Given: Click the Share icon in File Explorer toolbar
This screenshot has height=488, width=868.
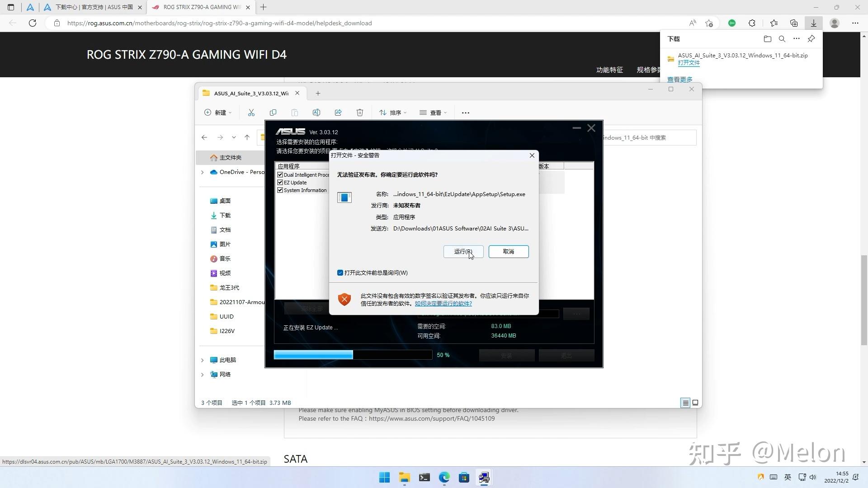Looking at the screenshot, I should (338, 113).
